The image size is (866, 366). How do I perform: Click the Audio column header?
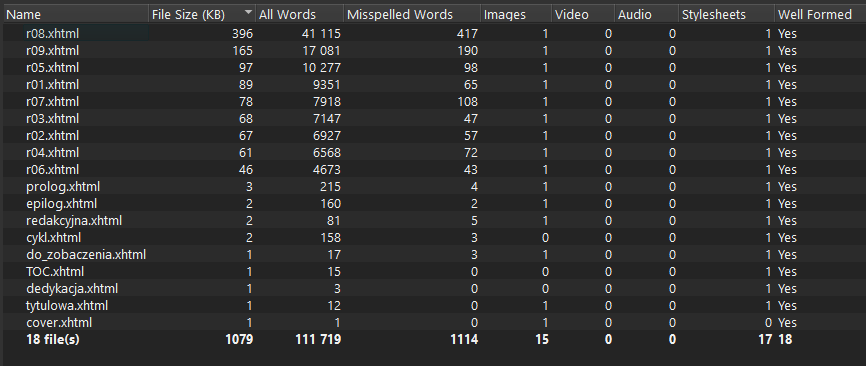click(646, 15)
